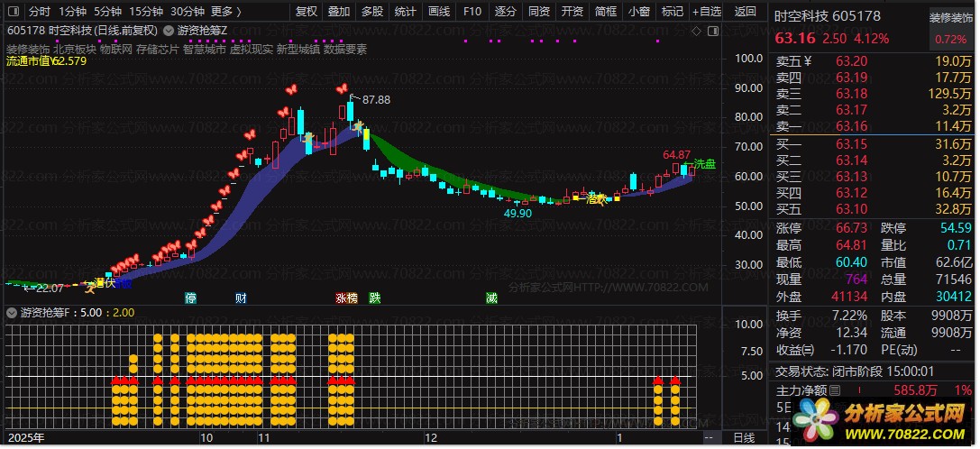Switch to 分时 intraday view
Image resolution: width=980 pixels, height=449 pixels.
39,11
